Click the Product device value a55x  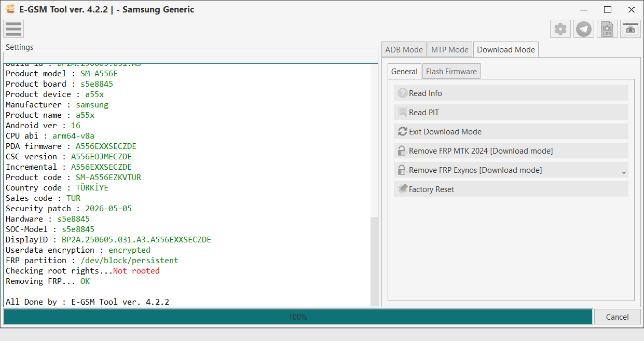94,94
